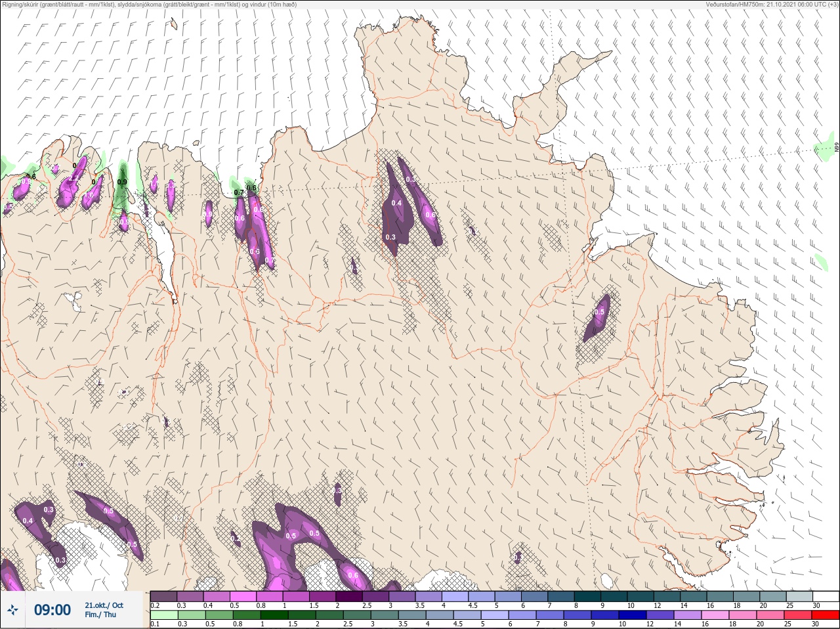Click the '30' label in the upper legend row
The image size is (840, 629).
pyautogui.click(x=816, y=605)
